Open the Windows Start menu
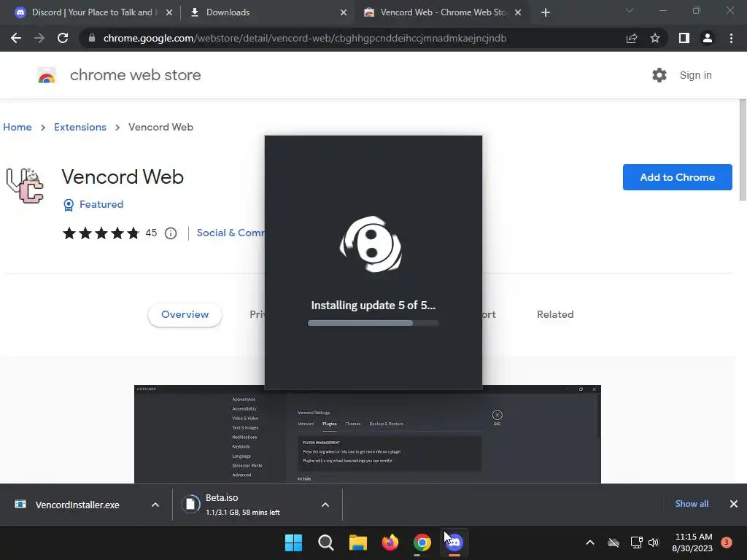The image size is (747, 560). (293, 542)
